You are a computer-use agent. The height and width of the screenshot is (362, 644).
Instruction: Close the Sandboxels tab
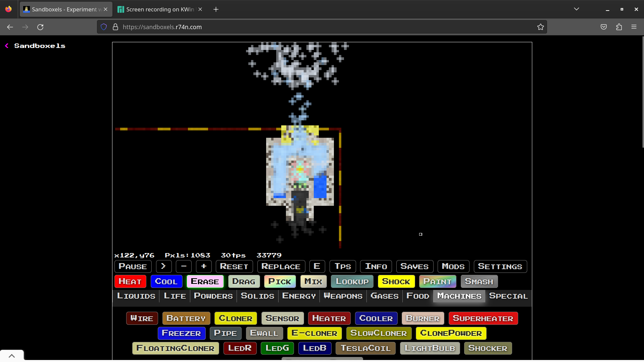106,9
